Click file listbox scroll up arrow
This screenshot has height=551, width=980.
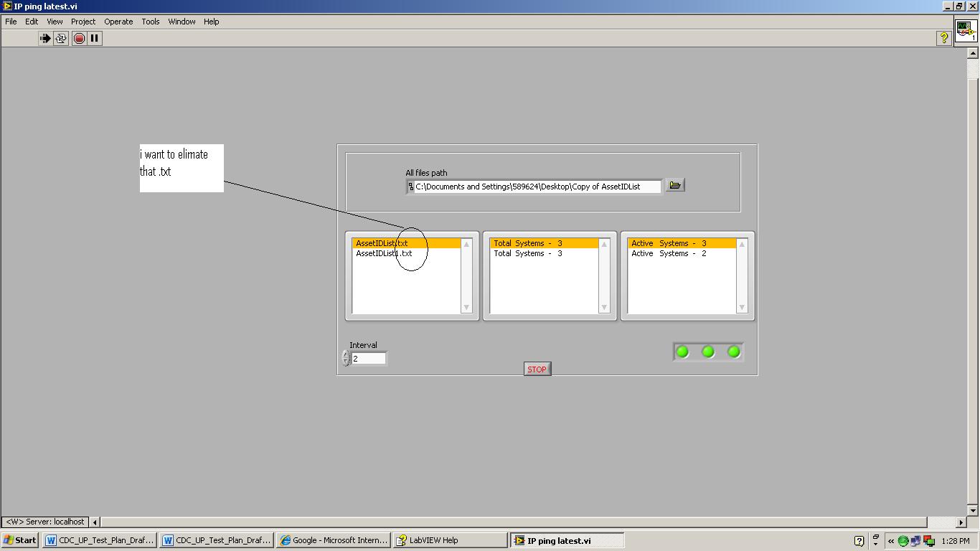[466, 245]
